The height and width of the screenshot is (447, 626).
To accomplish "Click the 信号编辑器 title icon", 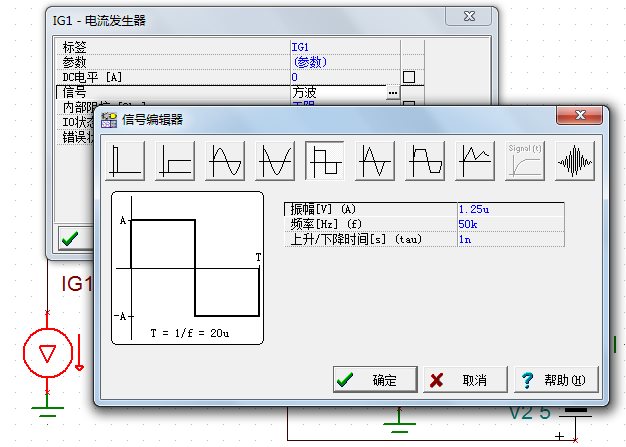I will (109, 119).
